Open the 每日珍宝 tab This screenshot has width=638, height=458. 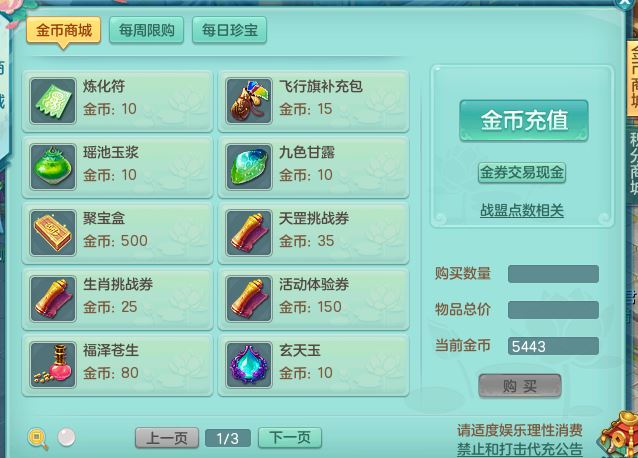click(x=229, y=30)
